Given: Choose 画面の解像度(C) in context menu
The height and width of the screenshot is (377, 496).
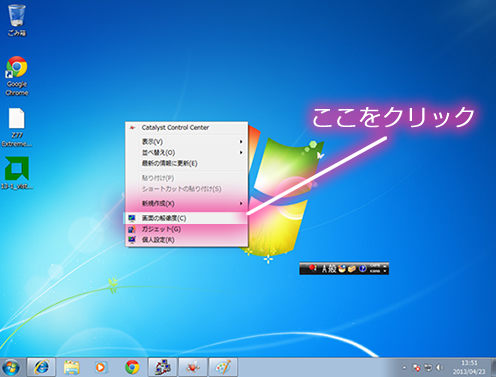Looking at the screenshot, I should 186,218.
